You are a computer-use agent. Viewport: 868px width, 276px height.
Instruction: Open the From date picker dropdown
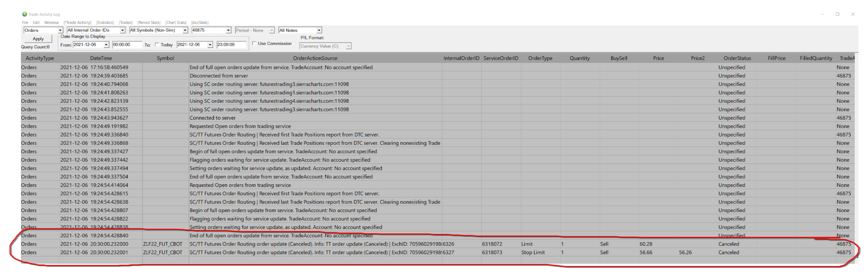106,44
